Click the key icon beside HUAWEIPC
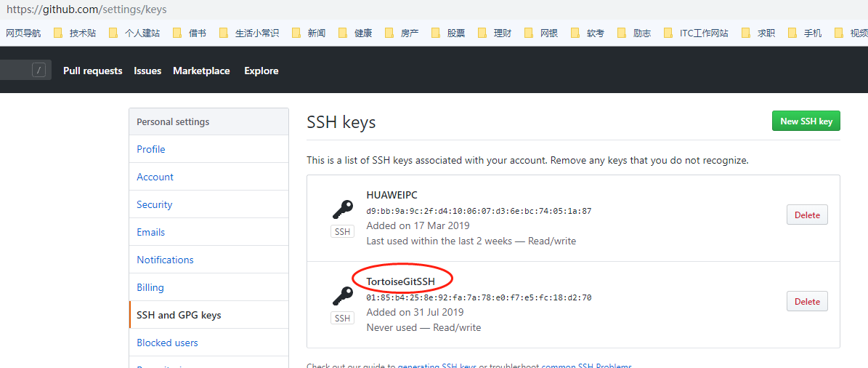This screenshot has height=368, width=868. coord(343,210)
